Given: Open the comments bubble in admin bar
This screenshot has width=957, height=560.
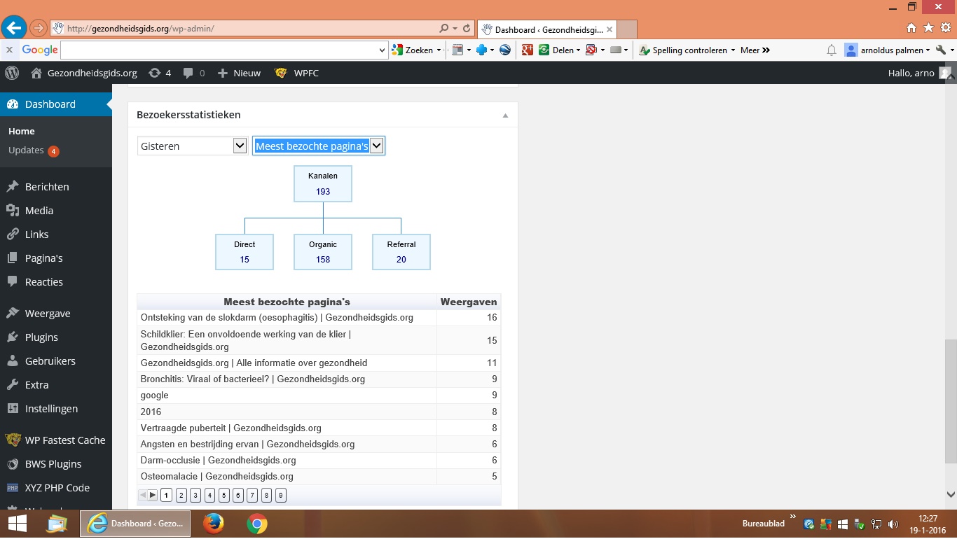Looking at the screenshot, I should (x=193, y=73).
